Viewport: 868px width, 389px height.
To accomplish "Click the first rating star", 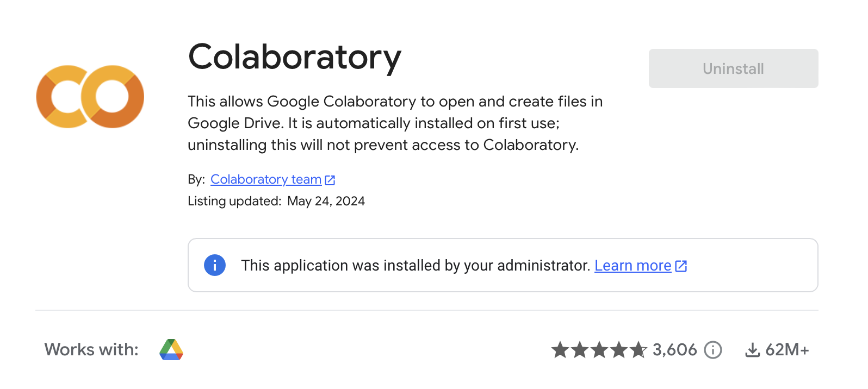I will pos(560,350).
